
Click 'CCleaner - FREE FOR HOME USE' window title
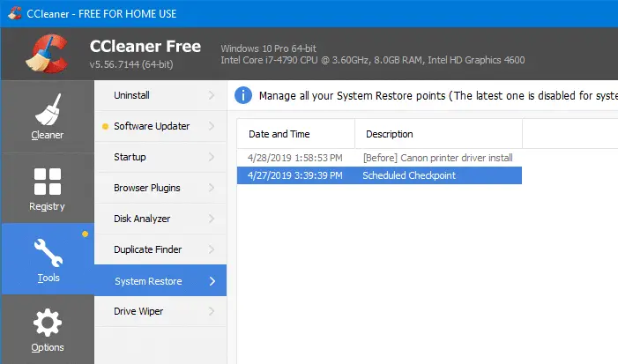point(101,14)
